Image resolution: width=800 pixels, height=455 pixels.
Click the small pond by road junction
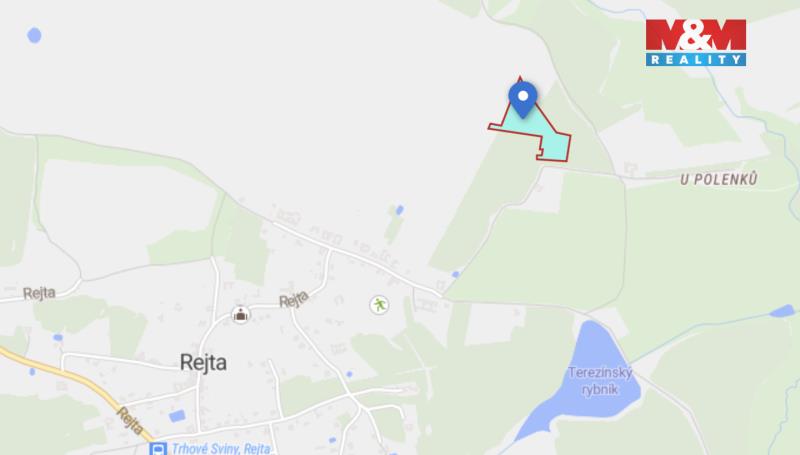[456, 274]
